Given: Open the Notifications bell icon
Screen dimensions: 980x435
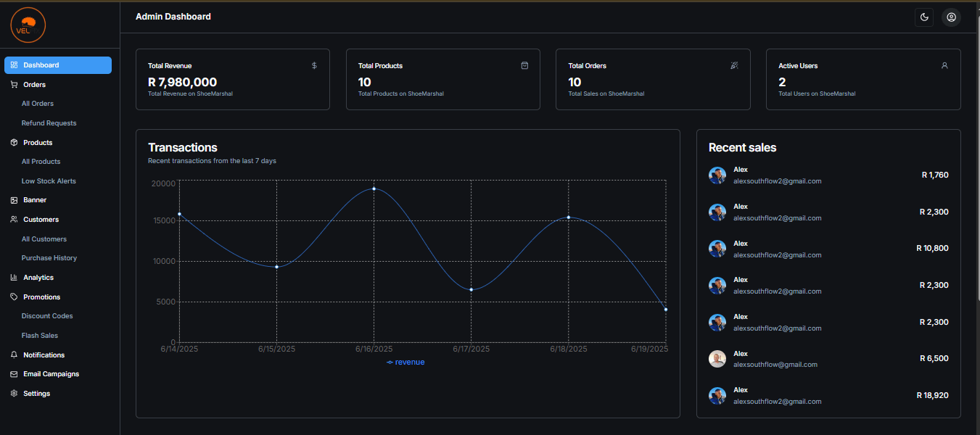Looking at the screenshot, I should [x=13, y=355].
